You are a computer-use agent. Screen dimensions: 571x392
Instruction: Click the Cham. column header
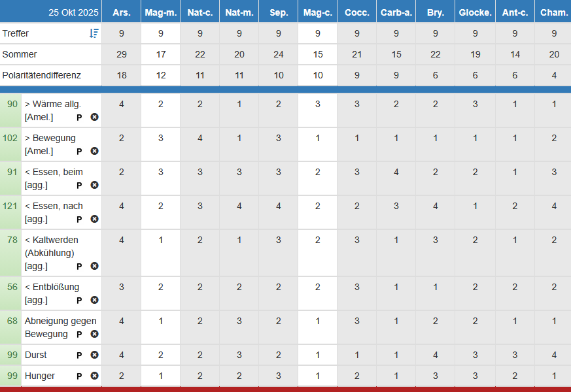click(554, 12)
